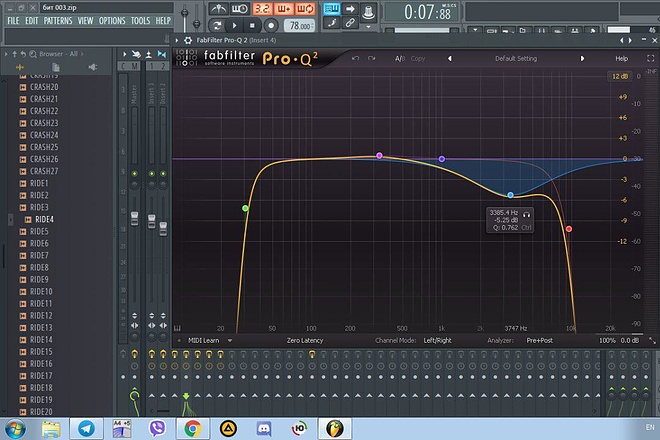Screen dimensions: 660x440
Task: Click the transport Record button
Action: point(271,26)
